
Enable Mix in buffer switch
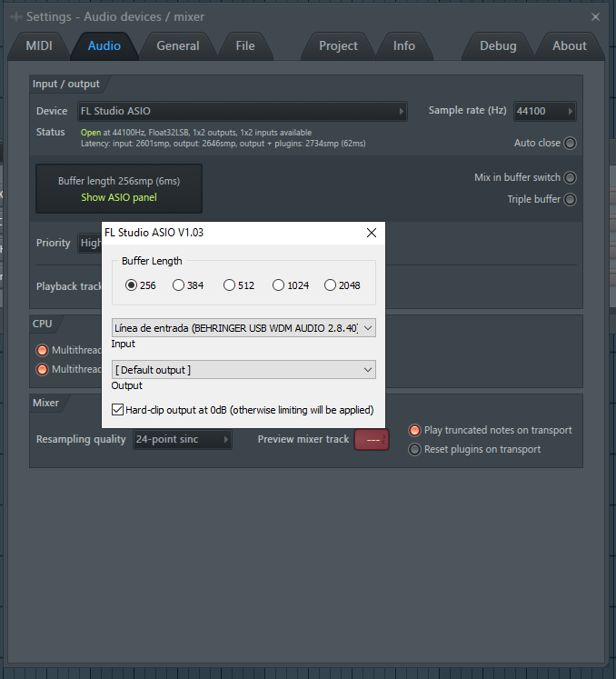pyautogui.click(x=571, y=177)
